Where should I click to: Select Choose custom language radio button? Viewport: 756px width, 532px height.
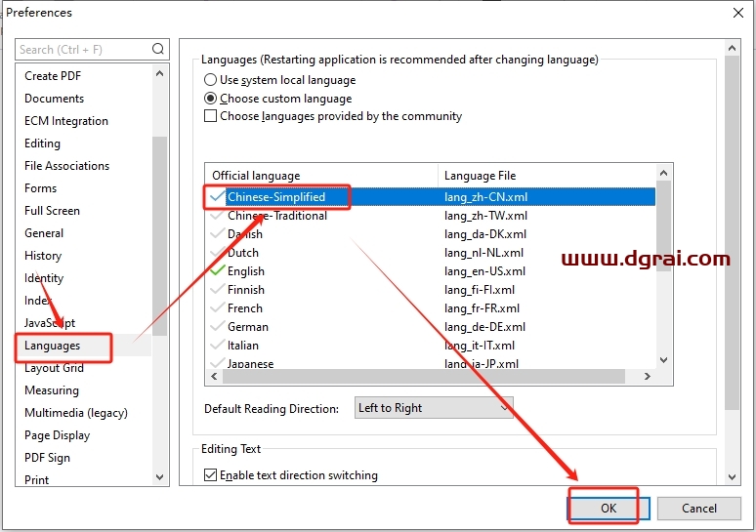click(210, 99)
